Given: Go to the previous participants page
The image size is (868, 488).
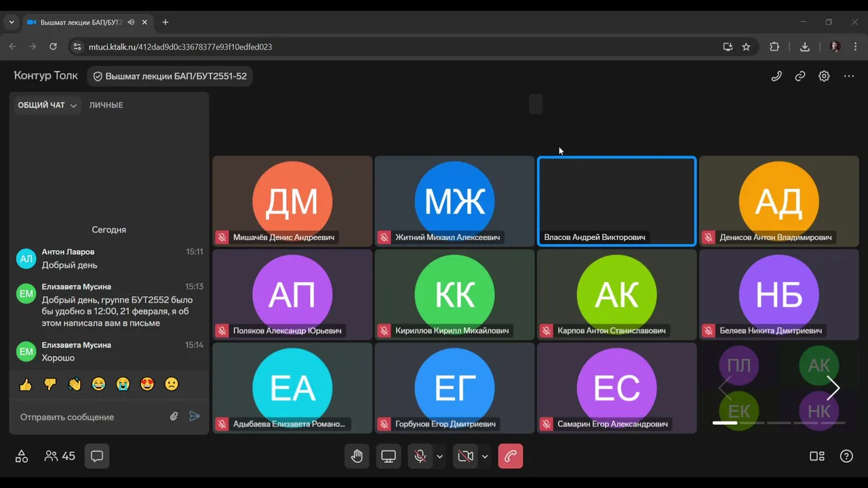Looking at the screenshot, I should click(x=725, y=388).
